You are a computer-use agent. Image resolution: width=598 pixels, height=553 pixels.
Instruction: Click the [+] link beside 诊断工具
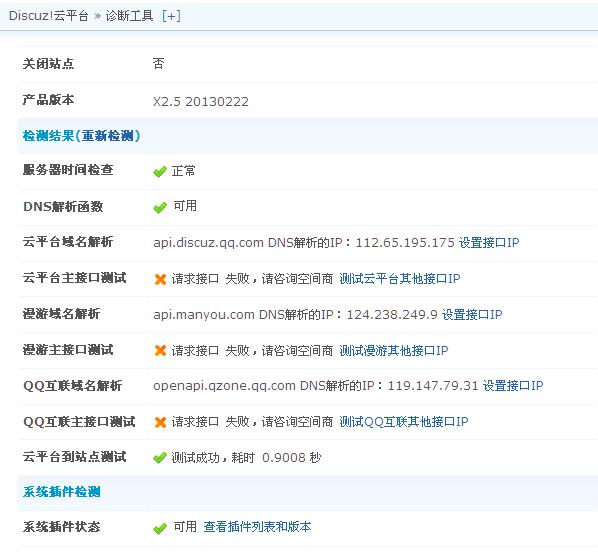pyautogui.click(x=171, y=16)
